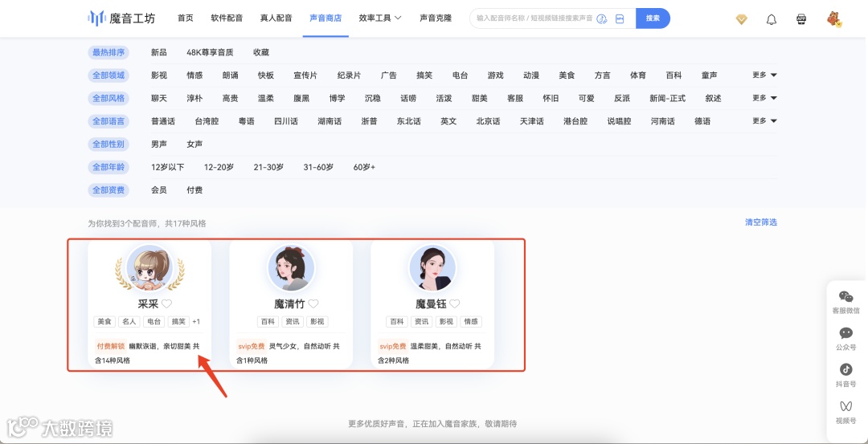
Task: Open the notification bell
Action: click(x=771, y=19)
